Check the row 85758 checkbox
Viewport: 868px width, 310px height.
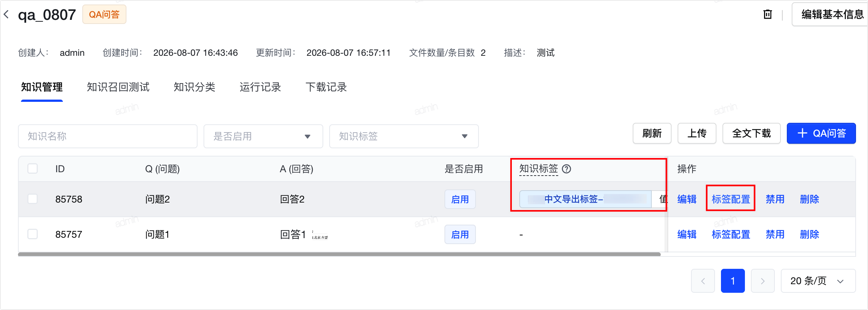point(33,199)
